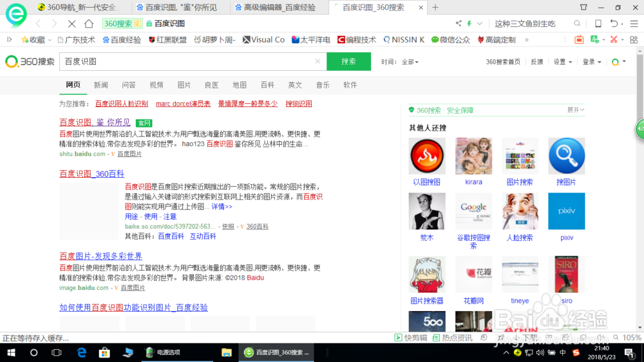This screenshot has height=362, width=644.
Task: Select the 图片 search tab
Action: click(184, 85)
